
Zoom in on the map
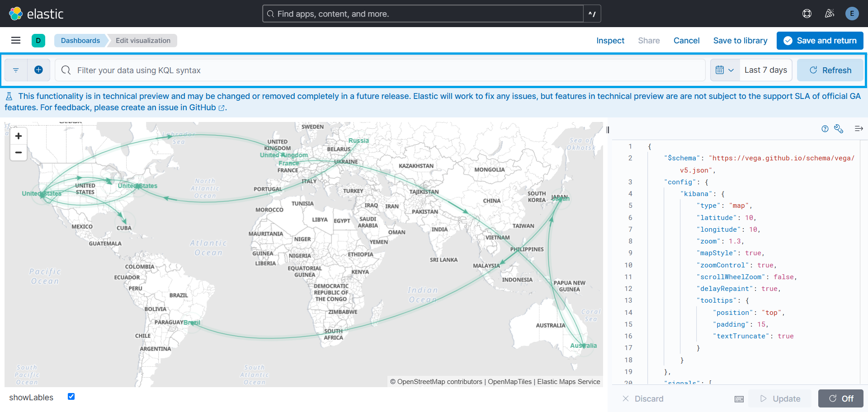click(x=19, y=136)
